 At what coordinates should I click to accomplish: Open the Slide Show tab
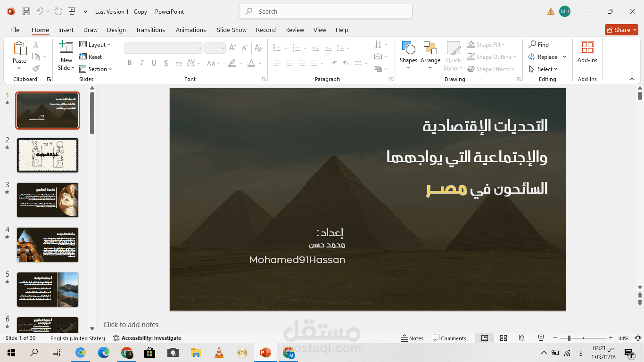click(231, 30)
